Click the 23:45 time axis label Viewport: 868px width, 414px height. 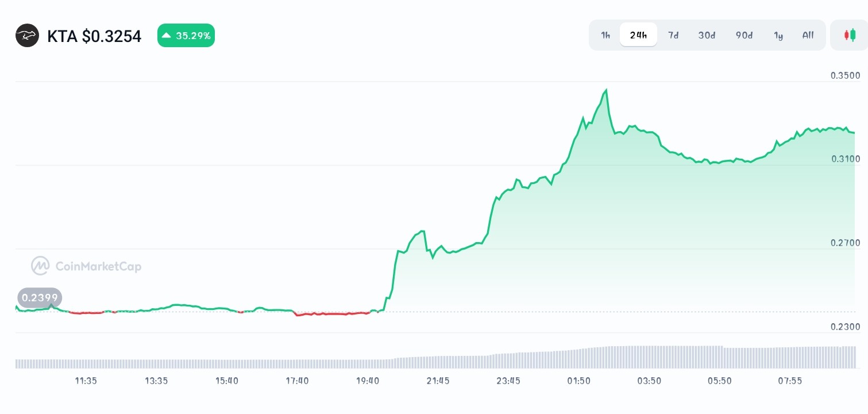click(508, 381)
